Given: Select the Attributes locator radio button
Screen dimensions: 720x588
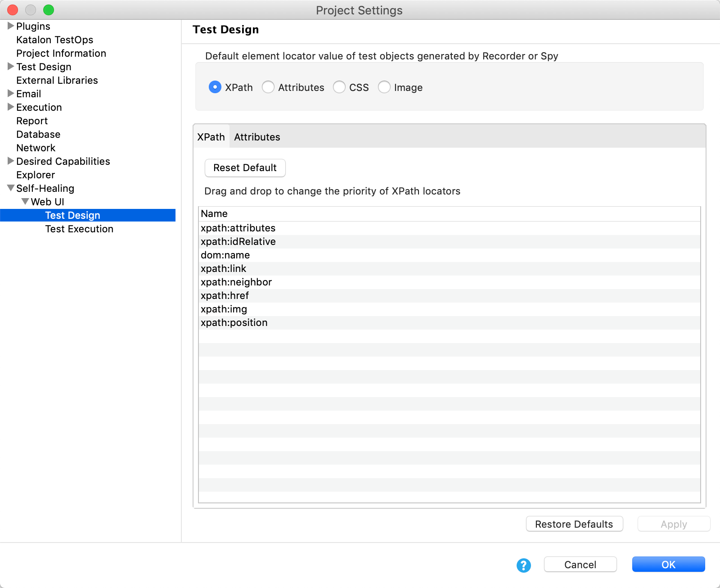Looking at the screenshot, I should [268, 87].
